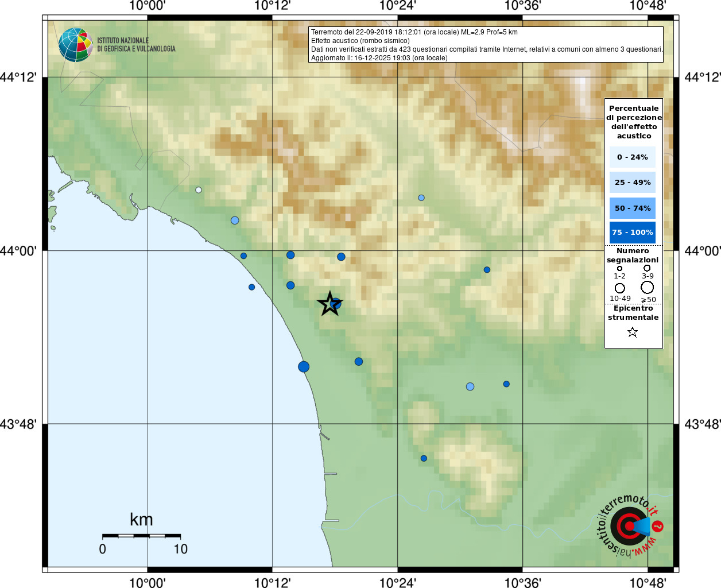Click the 'Aggiornato il: 16-12-2025 19:03' line
Screen dimensions: 721x588
point(379,58)
